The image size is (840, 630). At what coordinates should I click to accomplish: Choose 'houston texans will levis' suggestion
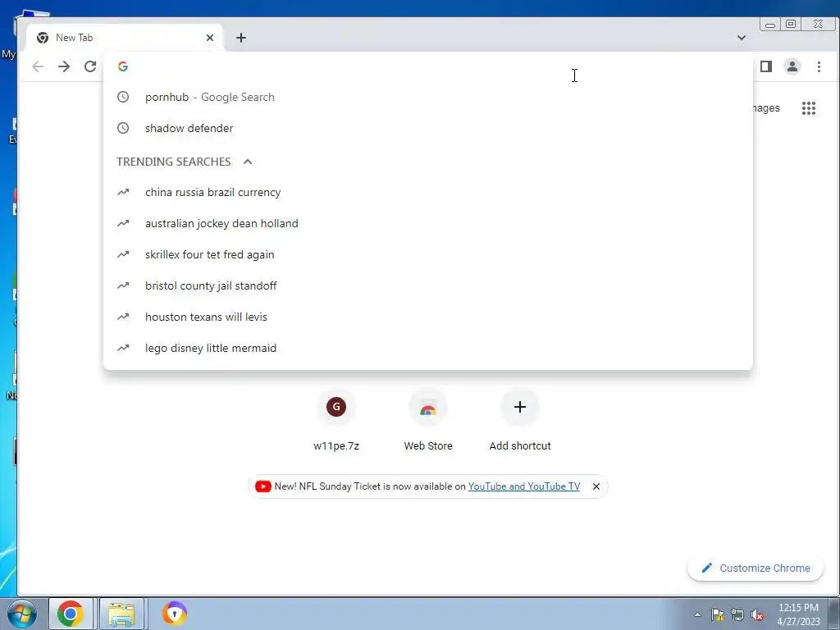(428, 317)
